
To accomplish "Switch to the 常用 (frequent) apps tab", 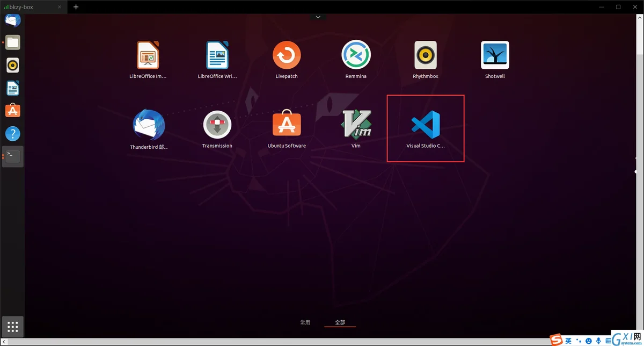I will tap(305, 322).
